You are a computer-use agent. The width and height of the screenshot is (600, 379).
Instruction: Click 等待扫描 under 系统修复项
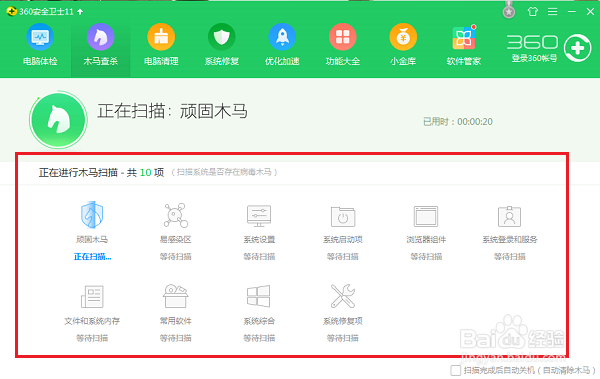pos(343,338)
